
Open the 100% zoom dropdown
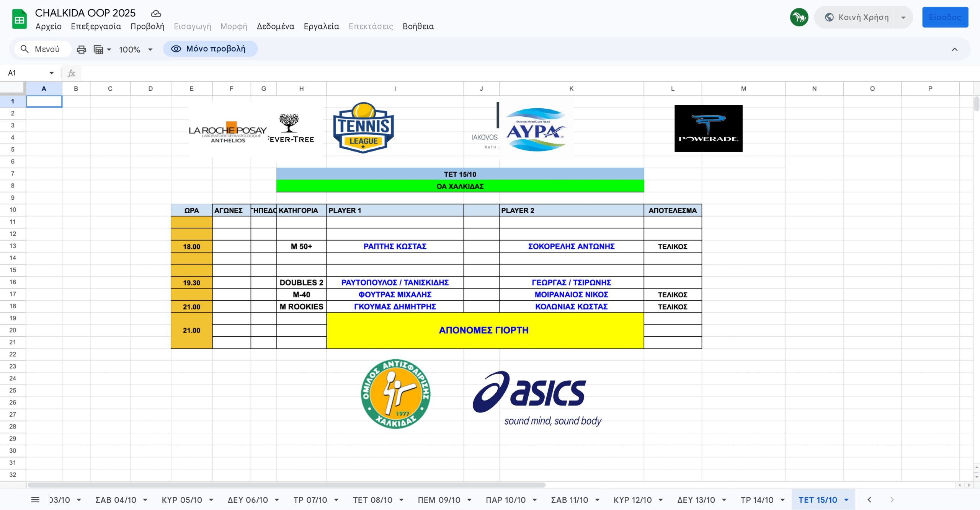[x=136, y=49]
